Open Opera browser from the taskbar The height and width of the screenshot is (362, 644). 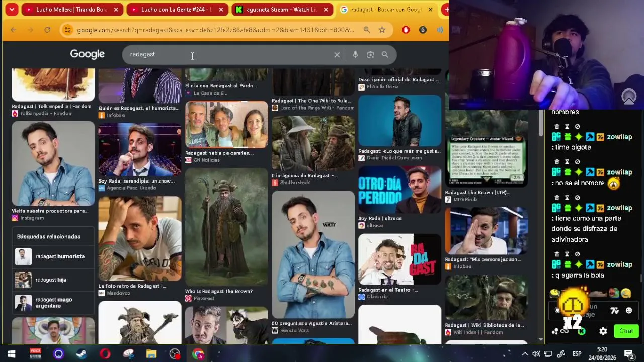click(105, 354)
